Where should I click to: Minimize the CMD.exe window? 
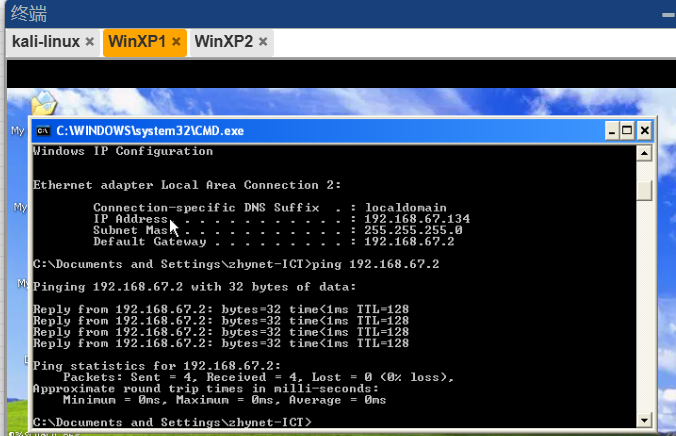(611, 131)
